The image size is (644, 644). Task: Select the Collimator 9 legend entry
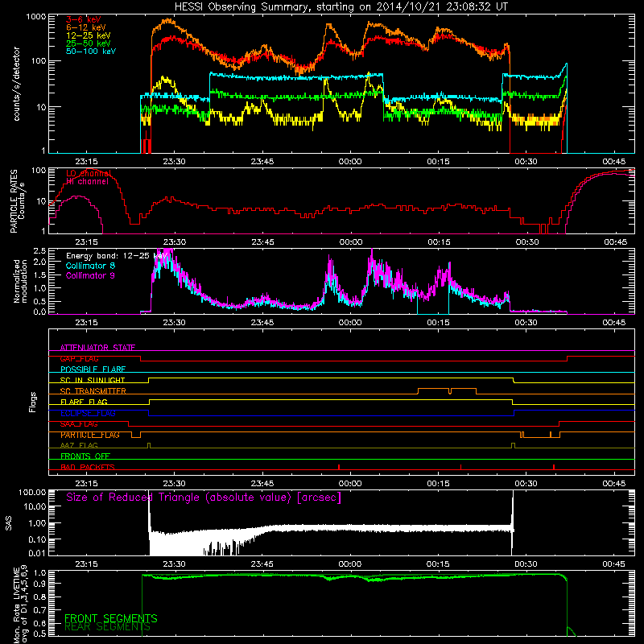(90, 275)
